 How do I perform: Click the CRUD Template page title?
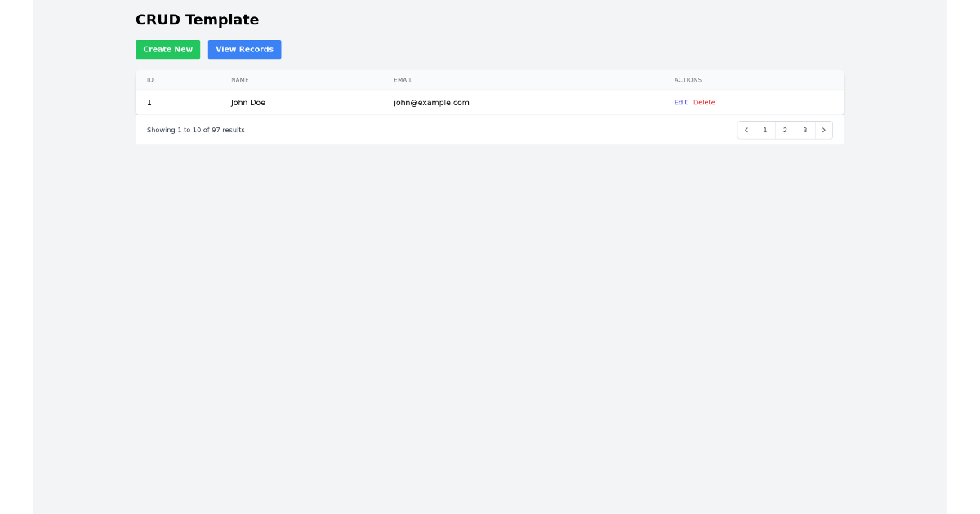197,20
